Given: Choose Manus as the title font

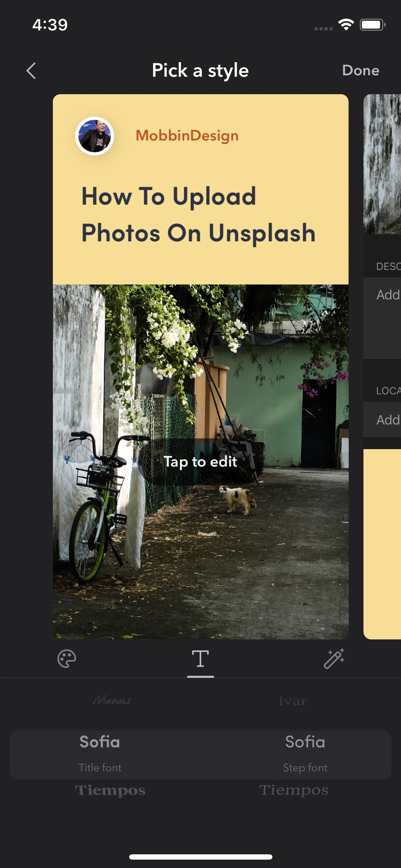Looking at the screenshot, I should pos(112,700).
